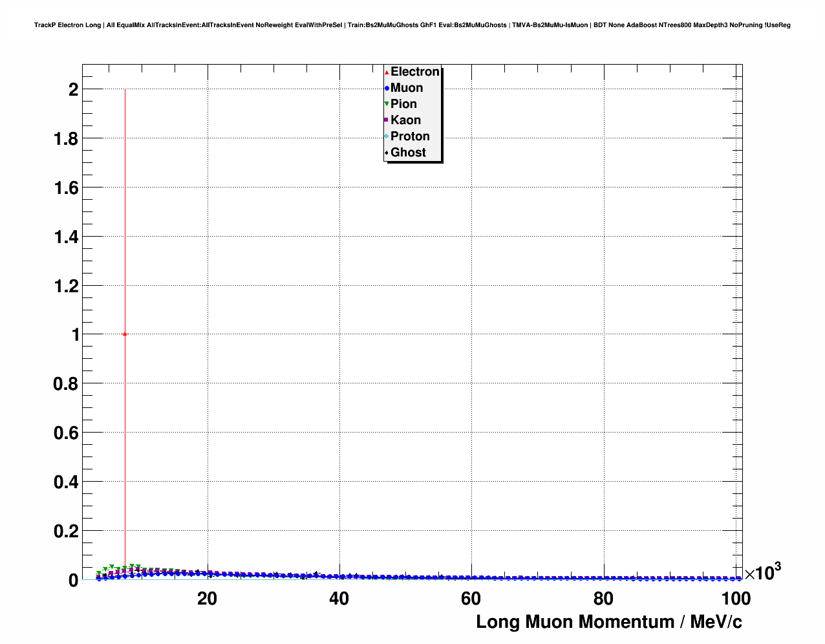Select the Muon legend label
Screen dimensions: 825x644
coord(407,88)
